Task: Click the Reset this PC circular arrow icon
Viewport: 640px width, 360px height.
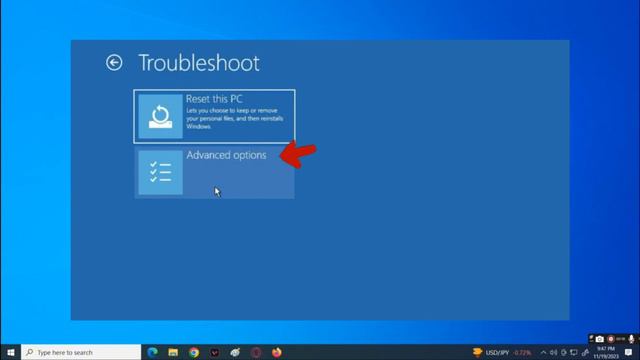Action: point(160,116)
